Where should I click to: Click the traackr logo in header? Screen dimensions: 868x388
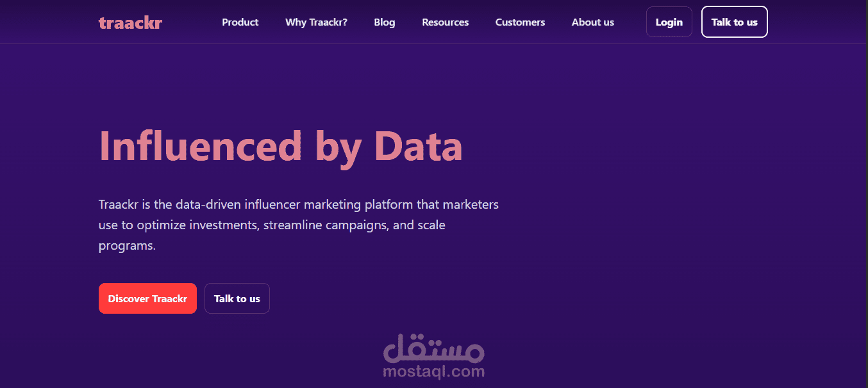(x=130, y=22)
